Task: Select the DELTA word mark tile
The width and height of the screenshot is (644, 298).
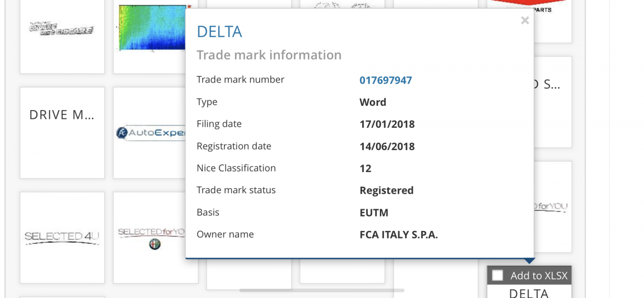Action: (x=529, y=291)
